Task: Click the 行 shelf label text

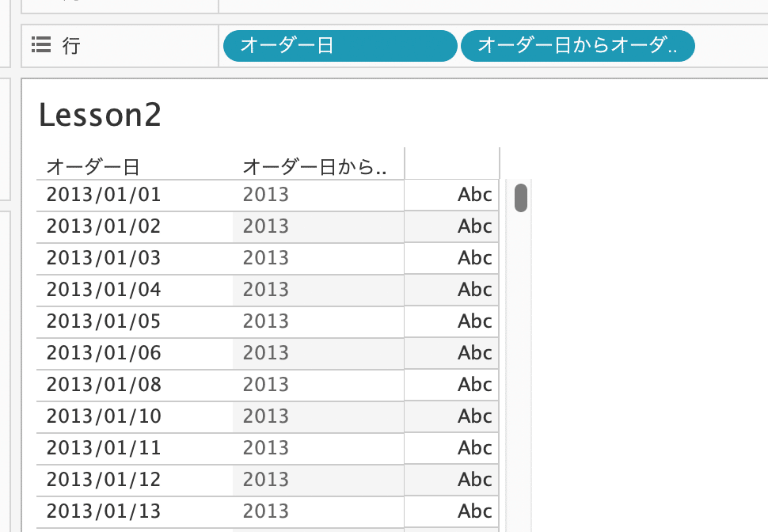Action: pyautogui.click(x=70, y=45)
